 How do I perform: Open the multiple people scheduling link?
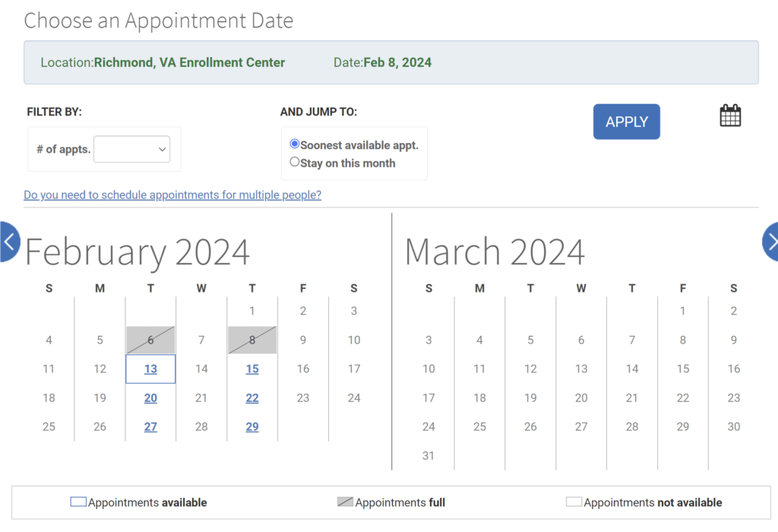172,195
